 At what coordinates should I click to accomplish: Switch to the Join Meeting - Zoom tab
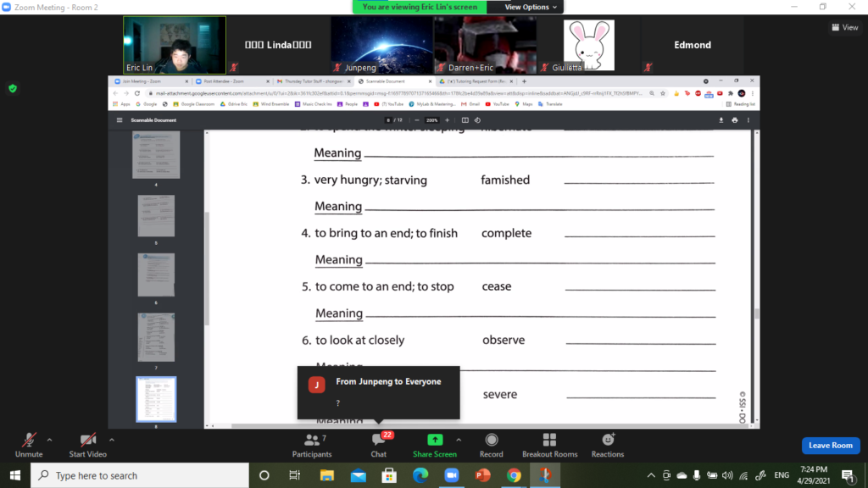(150, 81)
